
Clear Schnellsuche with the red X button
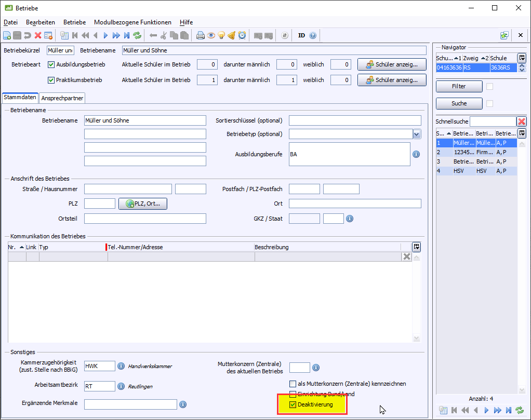[522, 121]
